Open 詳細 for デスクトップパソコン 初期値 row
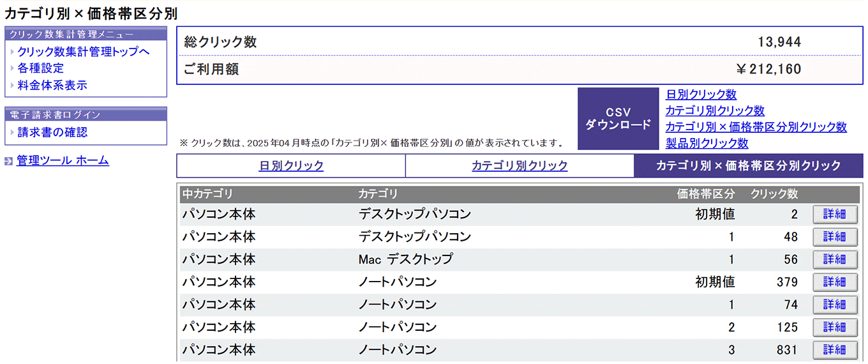 tap(835, 215)
